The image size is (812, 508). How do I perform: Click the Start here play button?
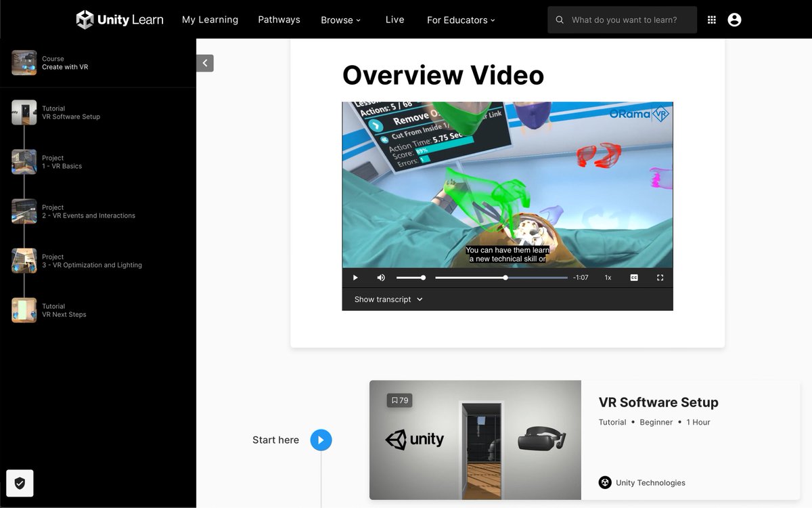pyautogui.click(x=321, y=440)
